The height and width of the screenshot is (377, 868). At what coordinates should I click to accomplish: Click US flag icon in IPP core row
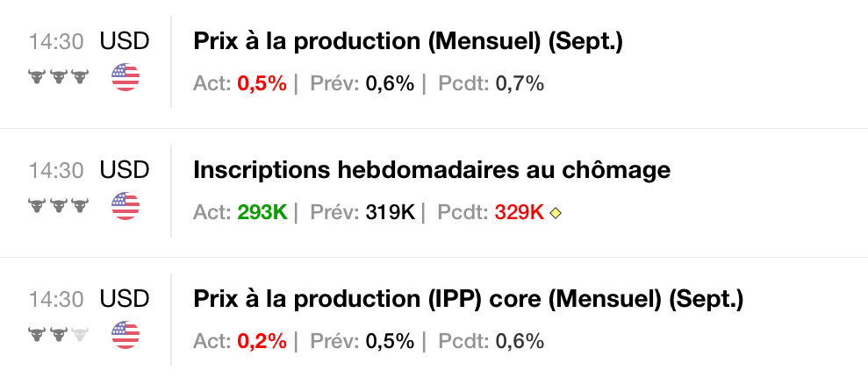[x=126, y=335]
